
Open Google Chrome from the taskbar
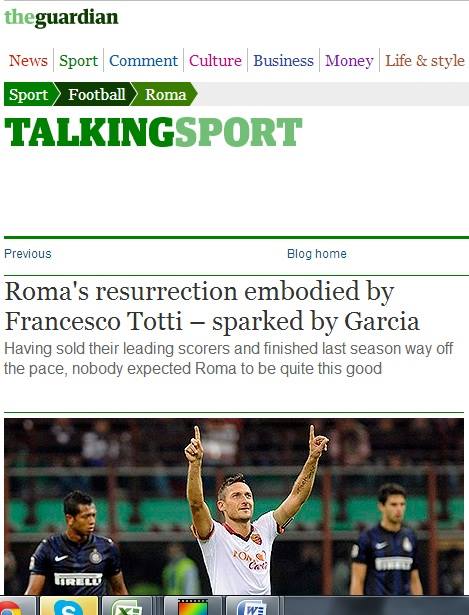tap(16, 606)
